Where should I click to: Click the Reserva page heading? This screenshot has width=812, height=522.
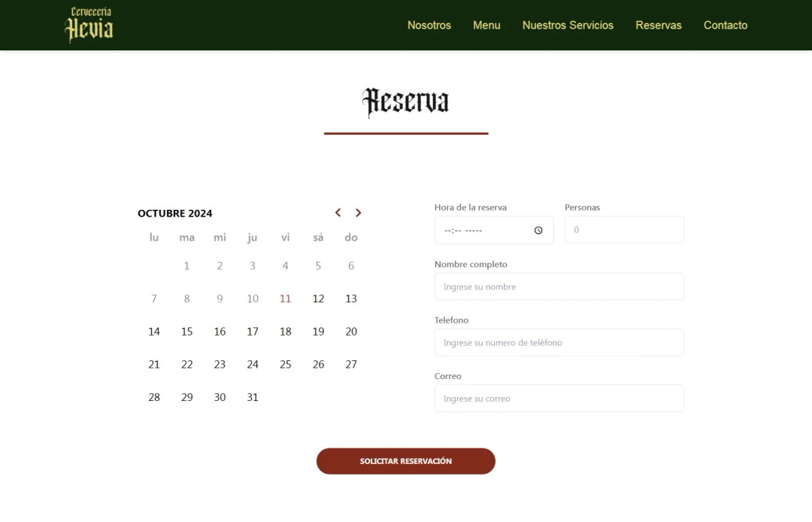tap(406, 102)
